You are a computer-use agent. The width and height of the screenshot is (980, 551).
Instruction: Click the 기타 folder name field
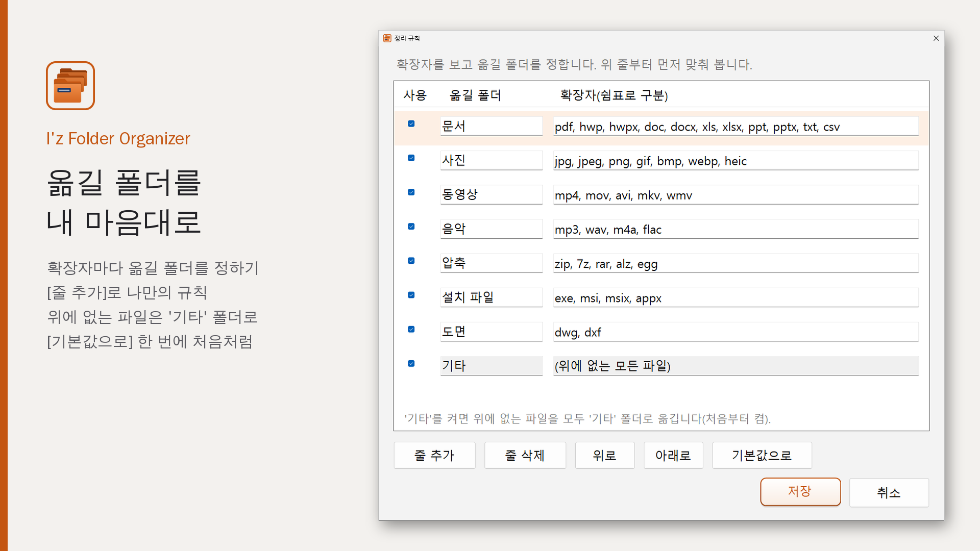pyautogui.click(x=491, y=366)
